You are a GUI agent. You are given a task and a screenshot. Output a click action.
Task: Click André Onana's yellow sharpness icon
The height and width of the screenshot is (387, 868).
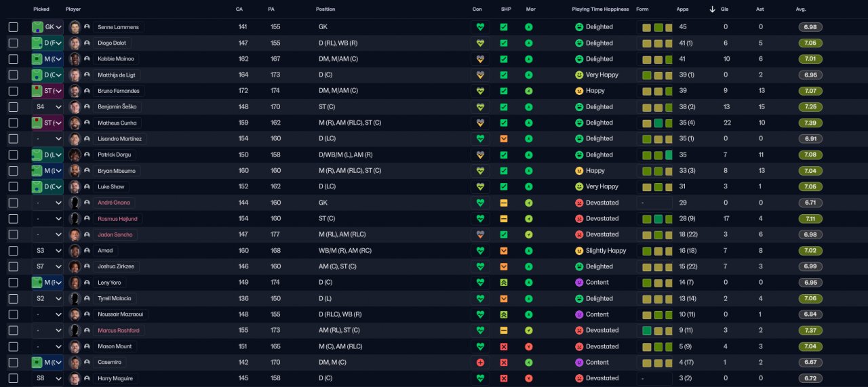[x=504, y=203]
